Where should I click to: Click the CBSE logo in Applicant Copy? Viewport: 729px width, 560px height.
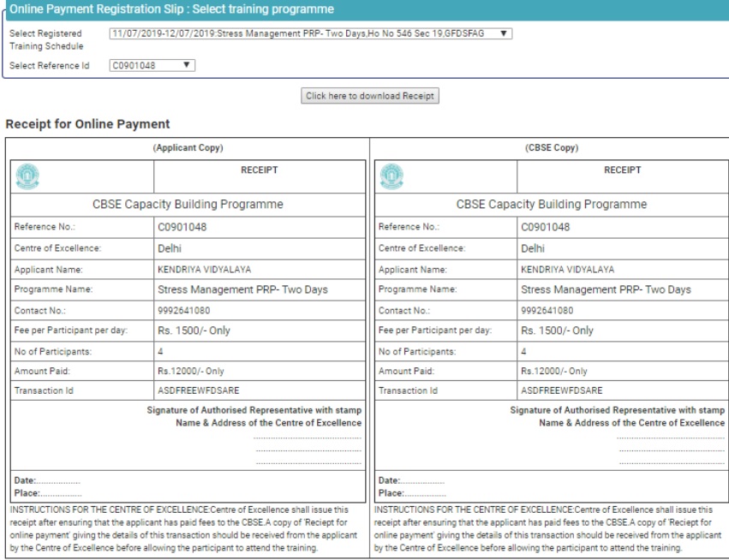[x=28, y=176]
